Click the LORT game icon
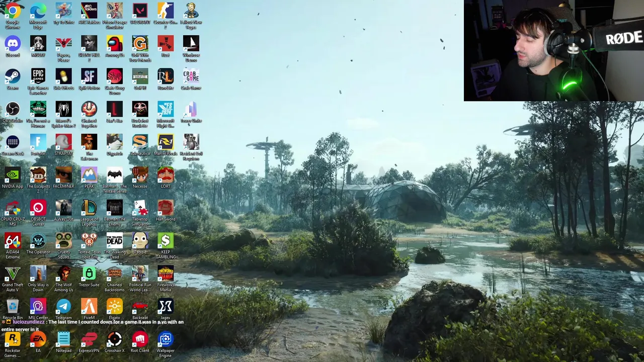Viewport: 644px width, 362px height. point(166,175)
